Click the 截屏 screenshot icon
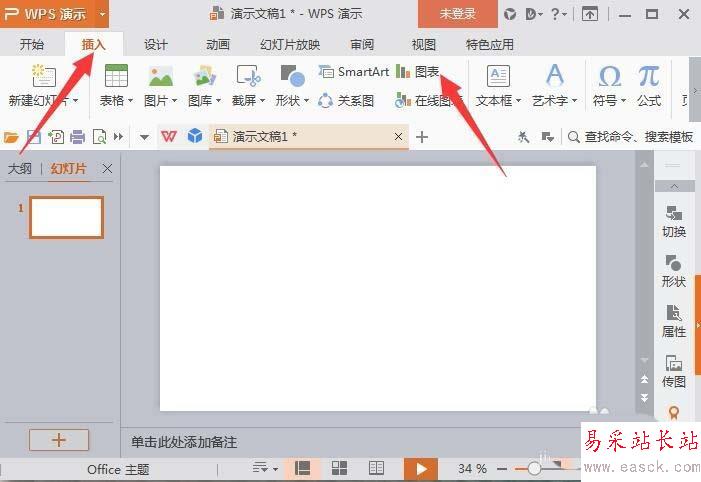The image size is (701, 482). [249, 76]
